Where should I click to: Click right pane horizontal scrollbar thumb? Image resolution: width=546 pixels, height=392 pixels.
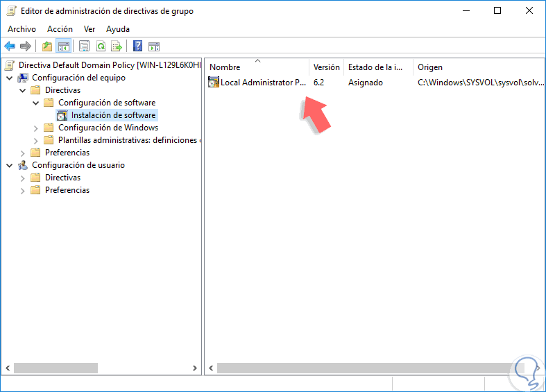(x=371, y=368)
